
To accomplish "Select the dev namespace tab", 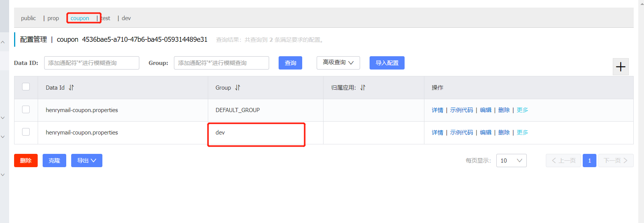I will click(x=126, y=18).
